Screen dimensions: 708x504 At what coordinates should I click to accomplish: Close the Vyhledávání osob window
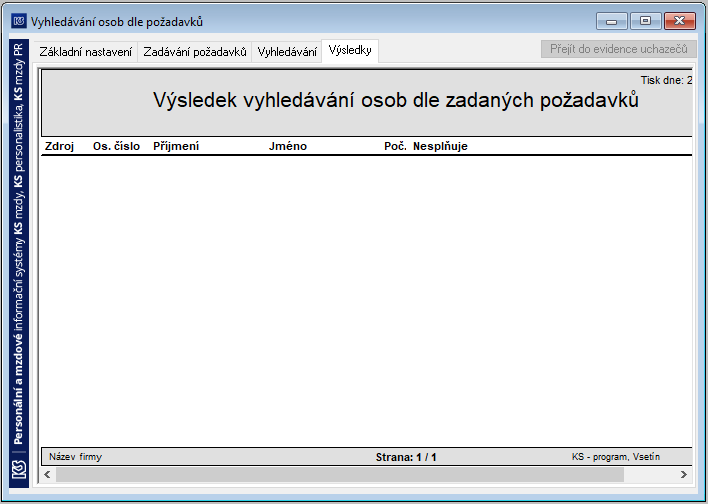coord(680,21)
